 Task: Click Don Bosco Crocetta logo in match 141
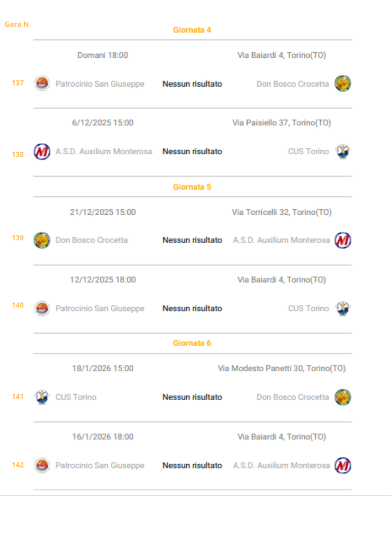pos(342,397)
